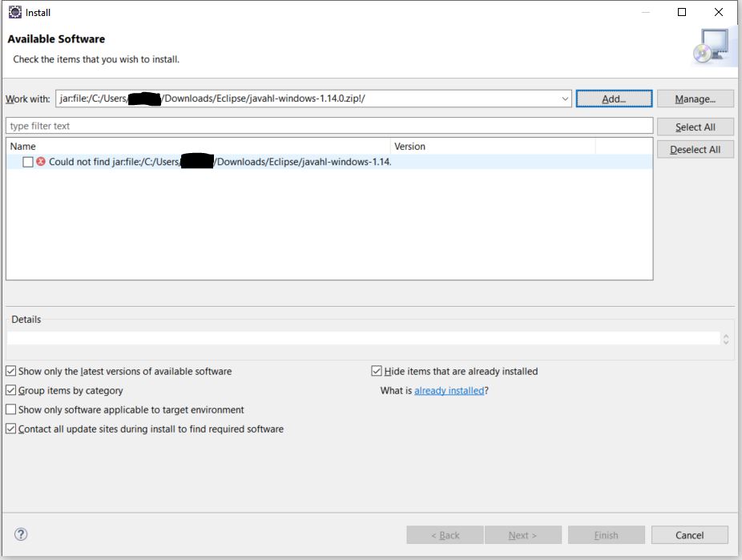Click Select All button
The height and width of the screenshot is (560, 742).
(x=696, y=127)
